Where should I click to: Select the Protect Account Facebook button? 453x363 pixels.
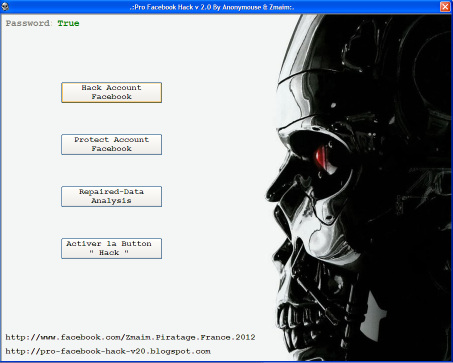point(111,144)
